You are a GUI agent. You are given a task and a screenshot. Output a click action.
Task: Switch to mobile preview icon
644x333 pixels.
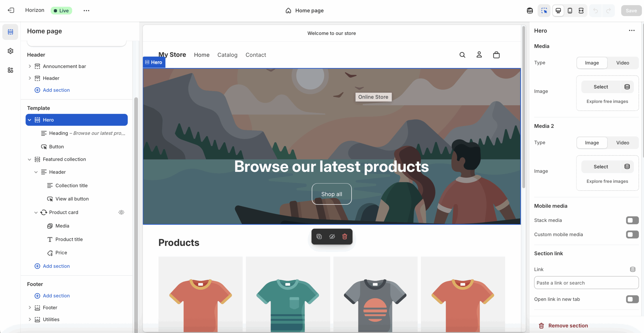(570, 11)
